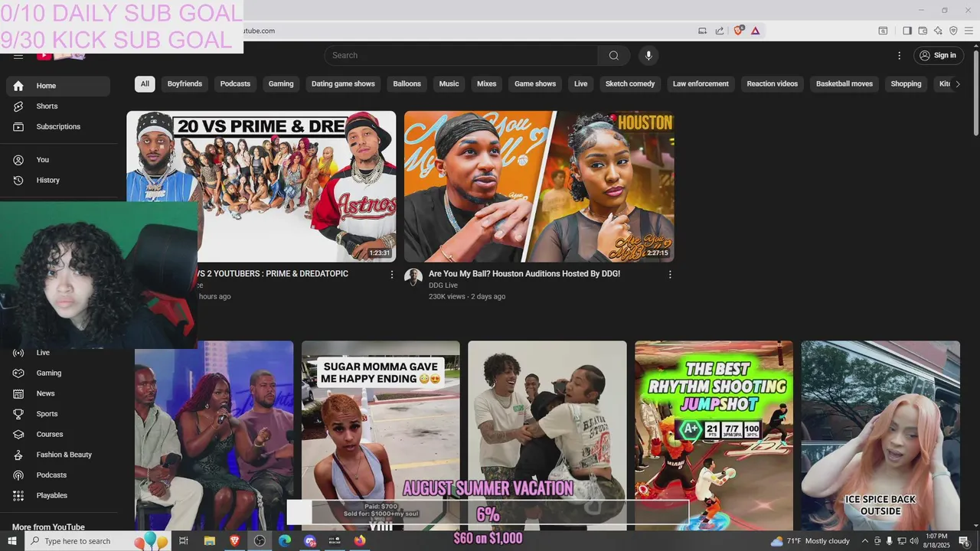
Task: Click the install app icon in address bar
Action: (x=702, y=31)
